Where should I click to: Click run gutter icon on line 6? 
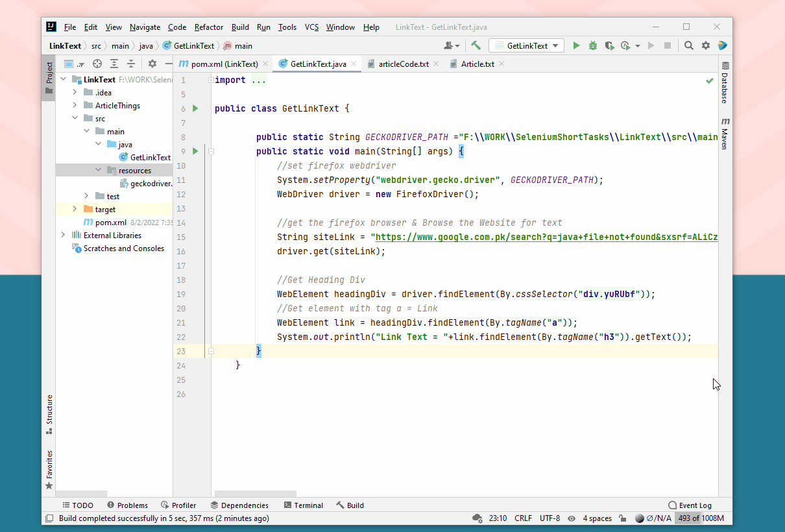click(195, 108)
